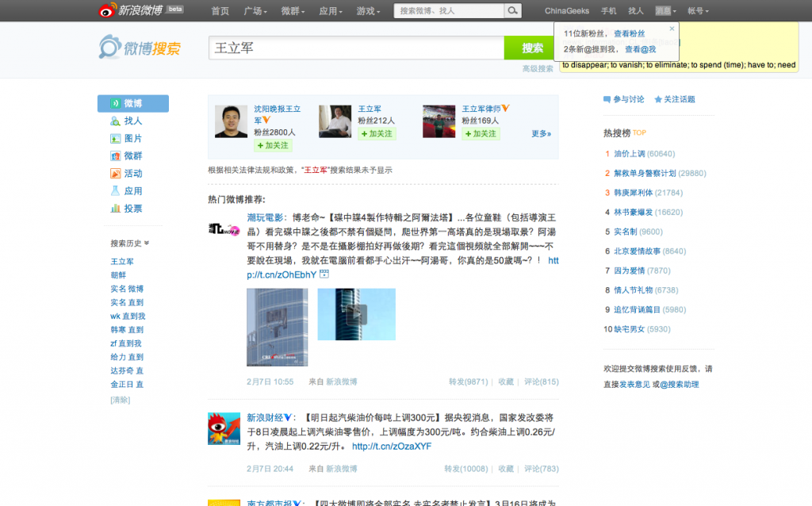Click the magnifier search icon in top bar
This screenshot has height=506, width=812.
(x=513, y=11)
